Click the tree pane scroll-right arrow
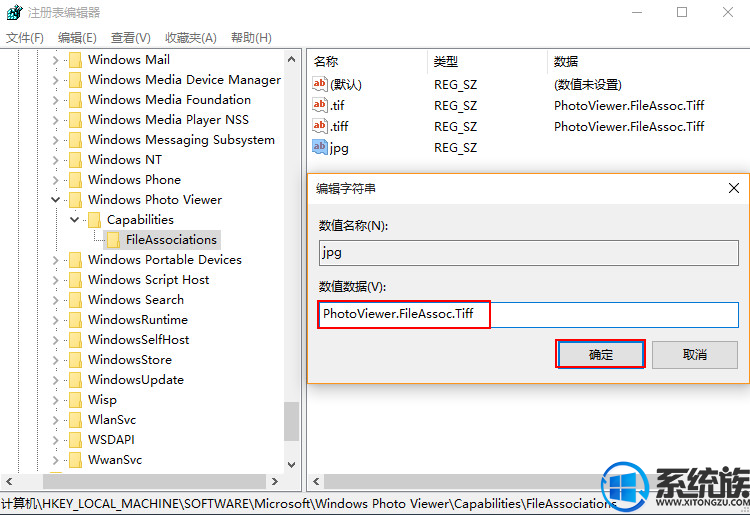This screenshot has width=750, height=515. [x=275, y=482]
